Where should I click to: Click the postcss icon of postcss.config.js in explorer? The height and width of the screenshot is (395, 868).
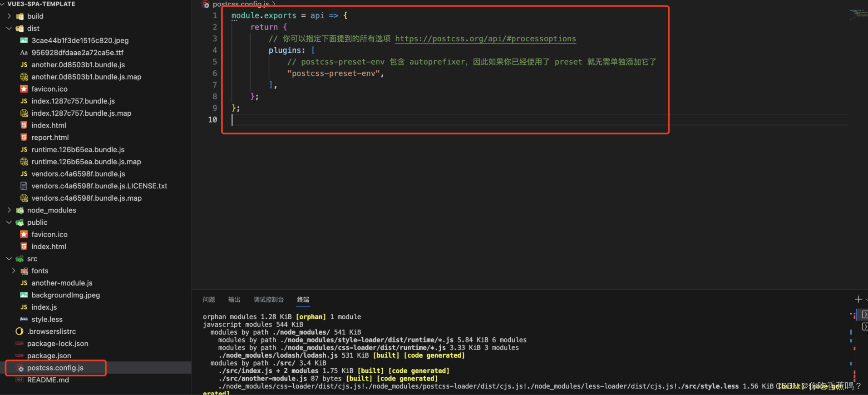20,368
